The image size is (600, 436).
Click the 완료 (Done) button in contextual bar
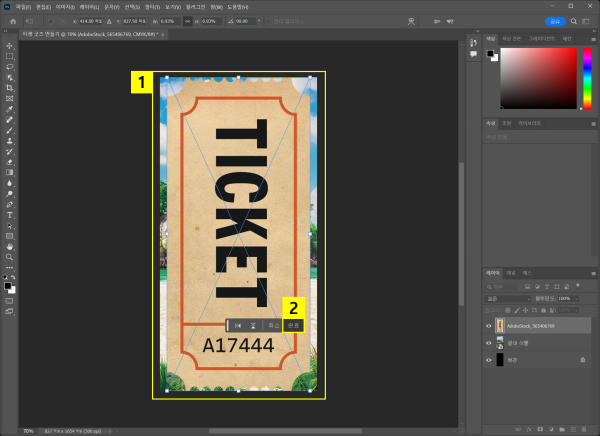(293, 325)
